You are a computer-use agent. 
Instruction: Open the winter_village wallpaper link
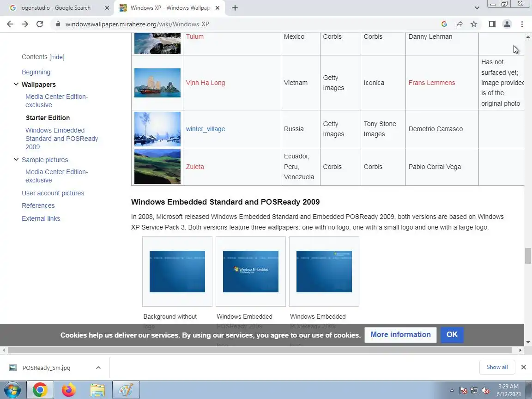[205, 129]
